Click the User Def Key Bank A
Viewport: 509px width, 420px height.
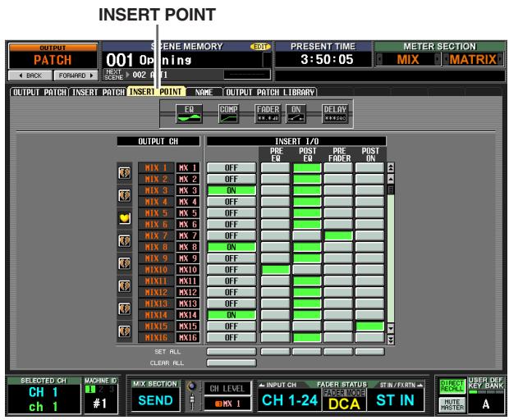tap(486, 404)
